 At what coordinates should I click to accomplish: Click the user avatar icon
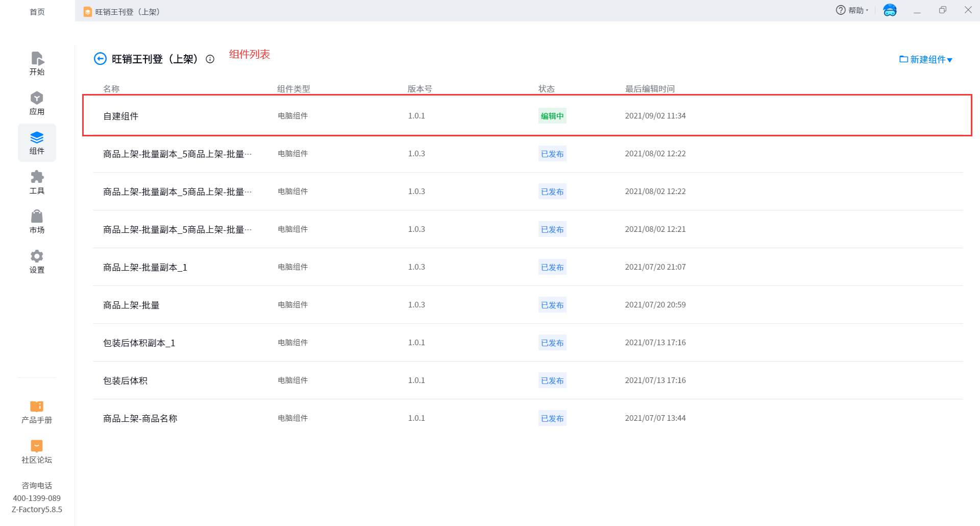tap(890, 10)
